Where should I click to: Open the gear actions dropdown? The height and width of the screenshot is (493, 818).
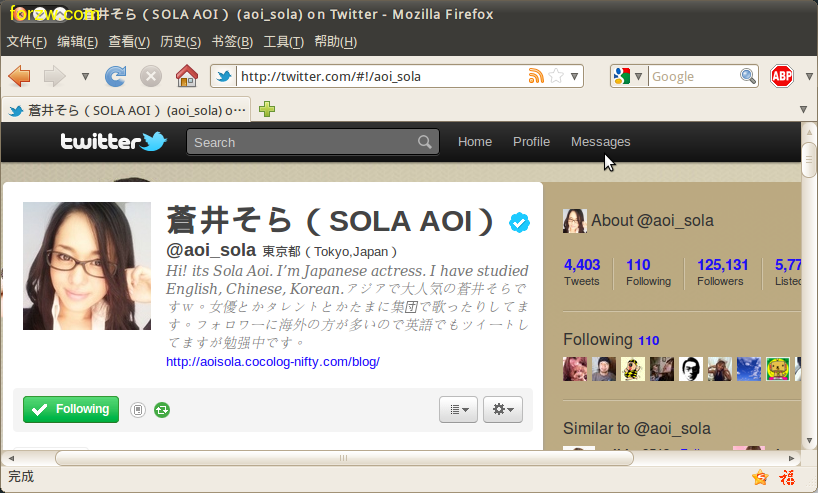click(503, 410)
